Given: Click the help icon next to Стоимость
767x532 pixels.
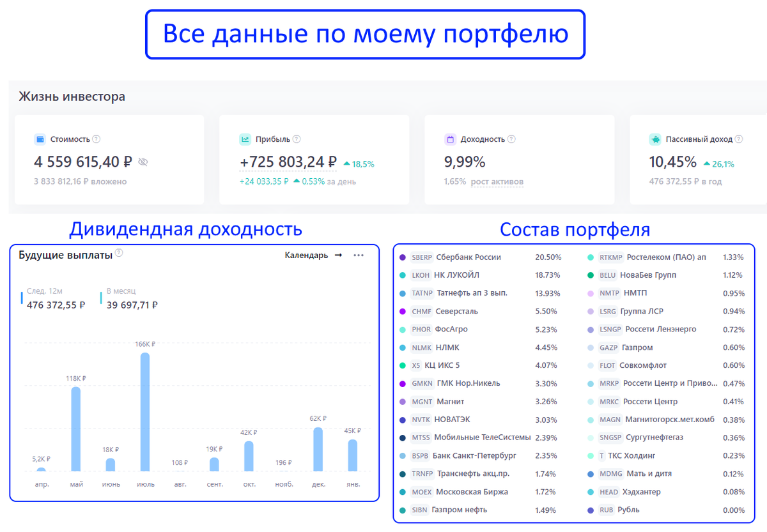Looking at the screenshot, I should pyautogui.click(x=97, y=139).
